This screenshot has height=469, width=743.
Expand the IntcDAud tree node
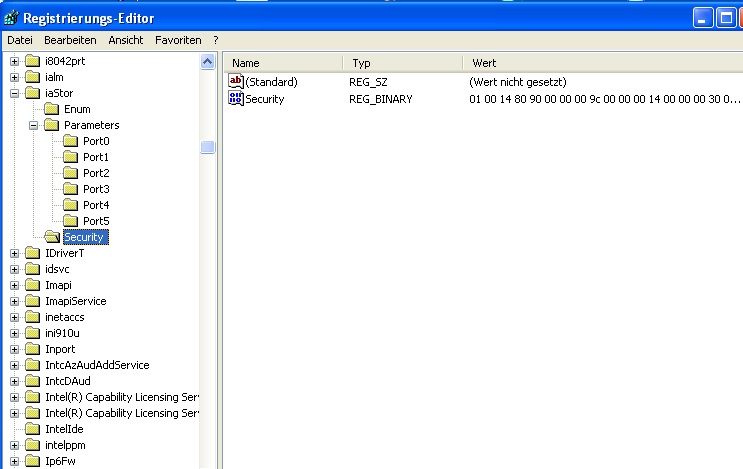(x=15, y=381)
